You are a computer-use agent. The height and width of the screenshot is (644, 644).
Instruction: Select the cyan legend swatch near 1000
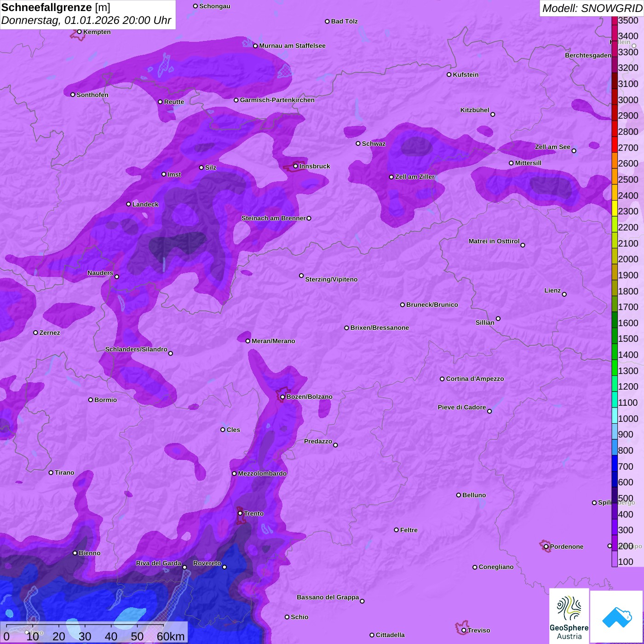[x=615, y=415]
